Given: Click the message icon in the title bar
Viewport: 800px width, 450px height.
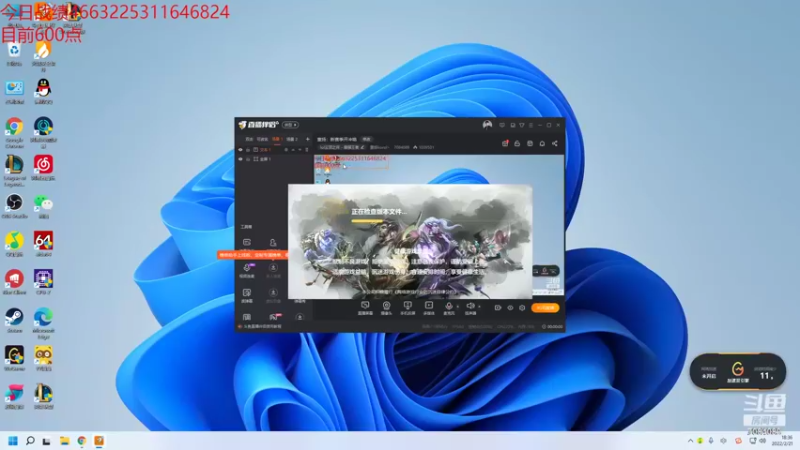Looking at the screenshot, I should pos(502,125).
